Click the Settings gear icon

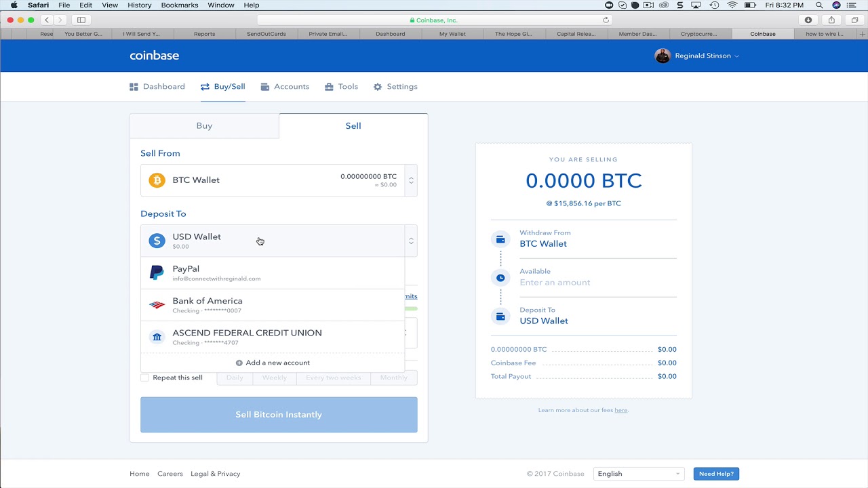[378, 87]
